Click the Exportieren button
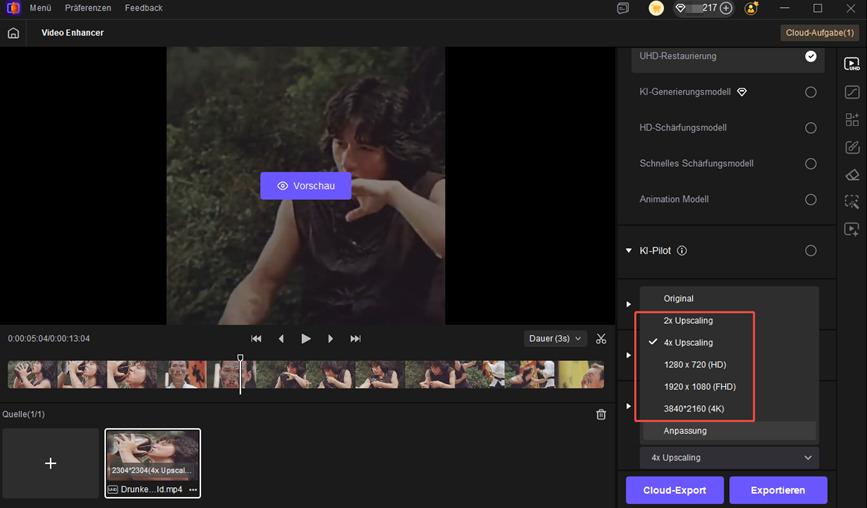 tap(777, 490)
